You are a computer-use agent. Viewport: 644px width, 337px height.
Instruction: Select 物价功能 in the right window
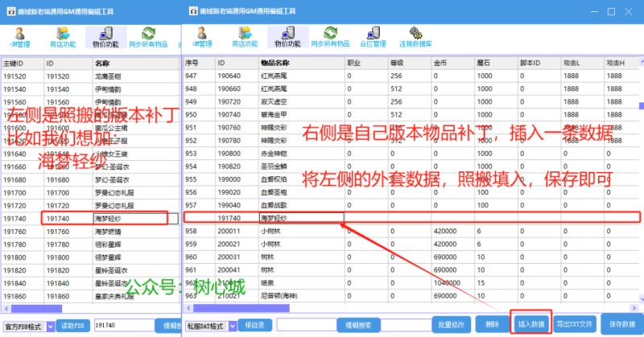(x=287, y=37)
